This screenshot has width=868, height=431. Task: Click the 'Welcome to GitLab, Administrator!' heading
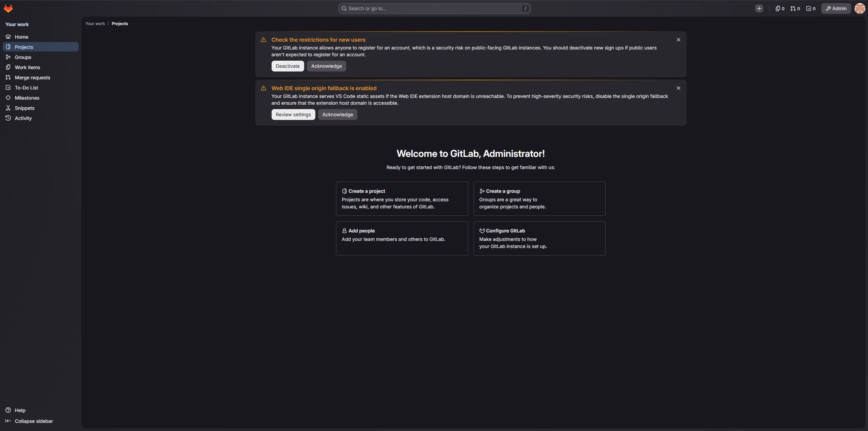[x=471, y=154]
